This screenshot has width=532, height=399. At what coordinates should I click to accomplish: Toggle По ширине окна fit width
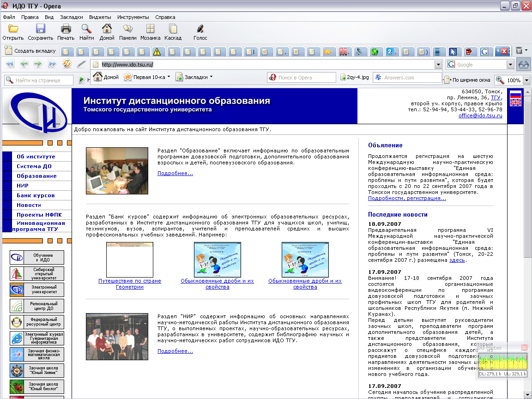(x=467, y=80)
